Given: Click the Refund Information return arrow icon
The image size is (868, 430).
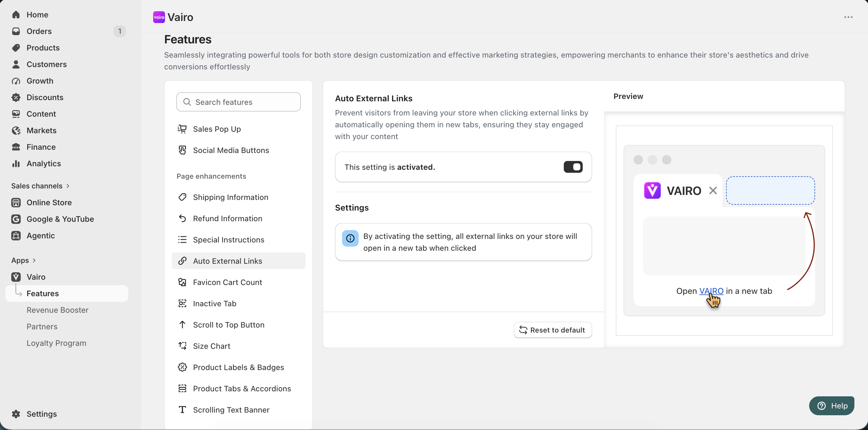Looking at the screenshot, I should (182, 218).
